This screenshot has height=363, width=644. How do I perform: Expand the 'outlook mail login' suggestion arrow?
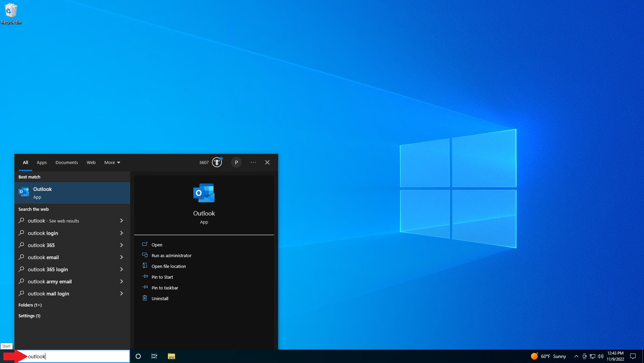(121, 293)
